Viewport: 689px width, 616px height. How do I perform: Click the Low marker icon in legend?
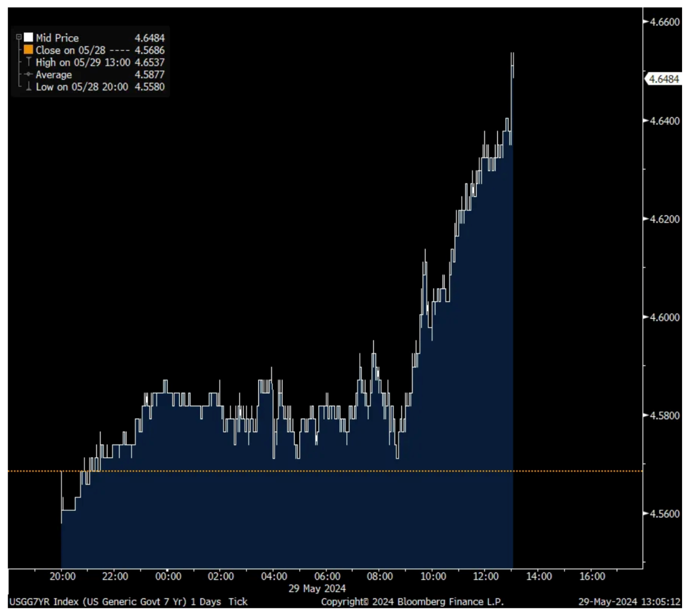(28, 87)
